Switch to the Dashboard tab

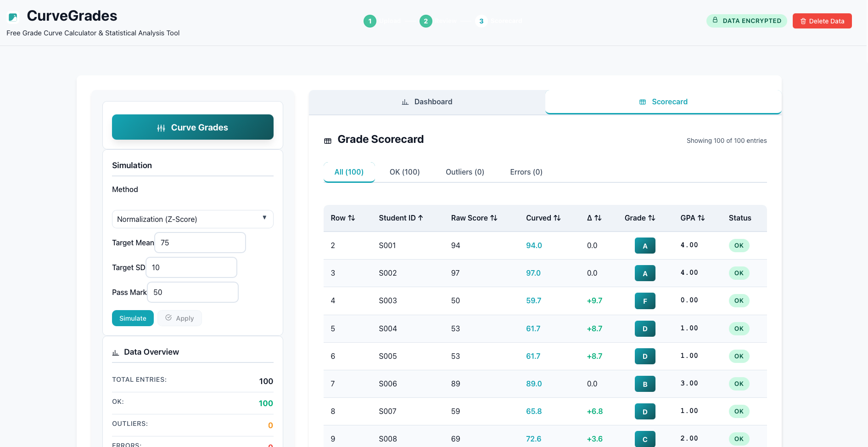coord(426,102)
